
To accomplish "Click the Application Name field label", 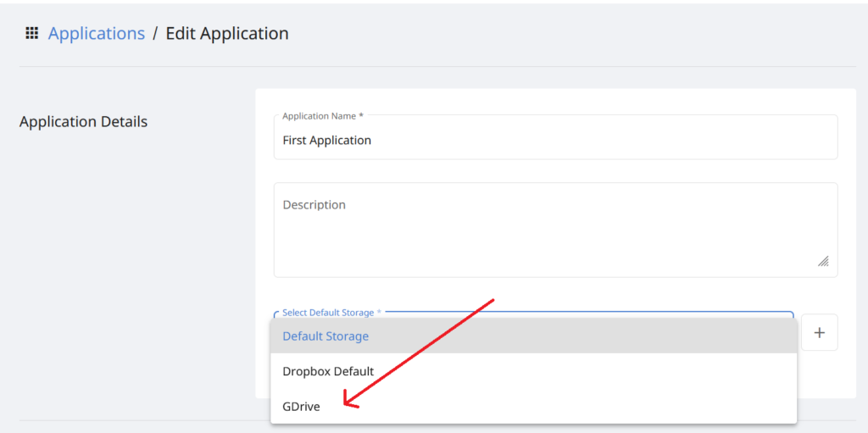I will tap(322, 116).
